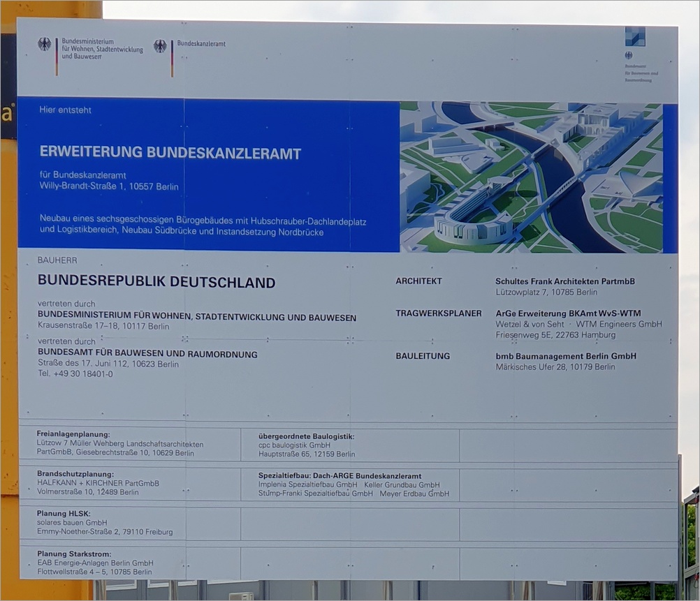700x601 pixels.
Task: Click 'Schultes Frank Architekten PartmbB'
Action: click(x=565, y=281)
